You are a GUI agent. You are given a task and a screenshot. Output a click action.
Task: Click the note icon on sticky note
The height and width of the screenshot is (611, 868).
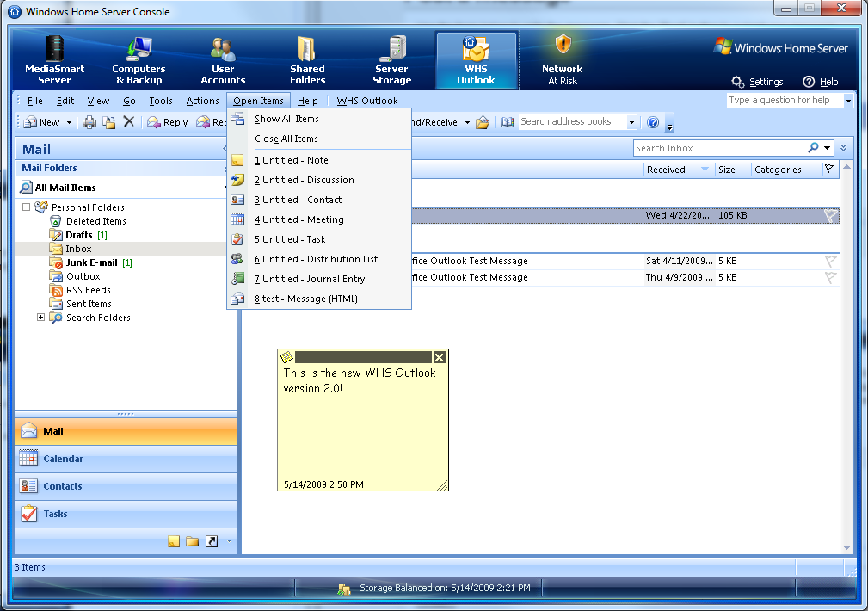point(286,357)
